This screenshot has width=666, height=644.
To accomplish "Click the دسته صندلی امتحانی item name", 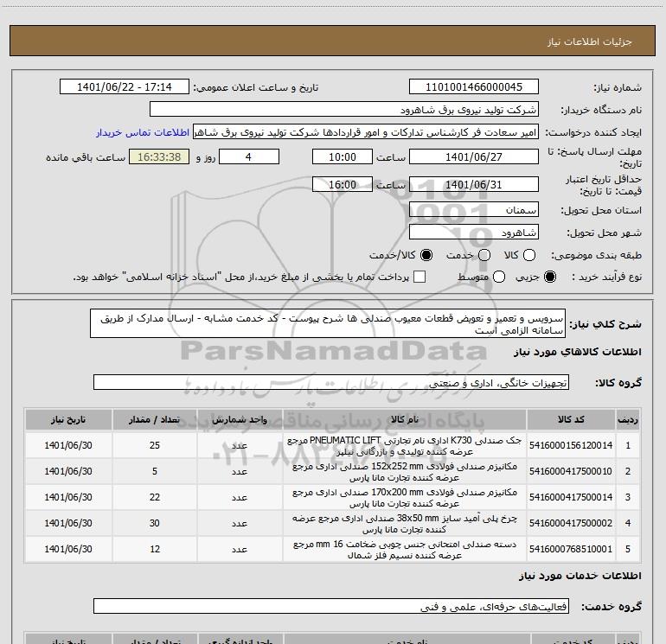I will [405, 549].
